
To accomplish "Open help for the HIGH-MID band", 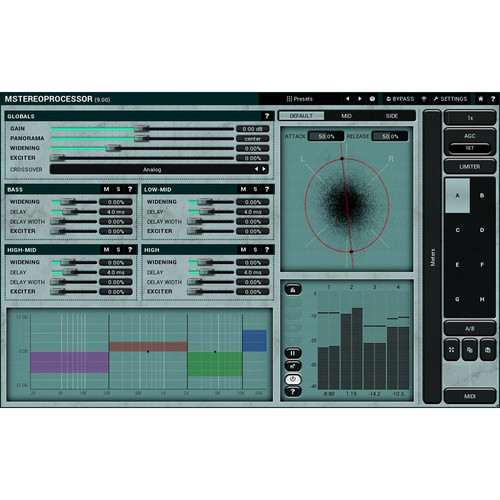I will tap(130, 250).
